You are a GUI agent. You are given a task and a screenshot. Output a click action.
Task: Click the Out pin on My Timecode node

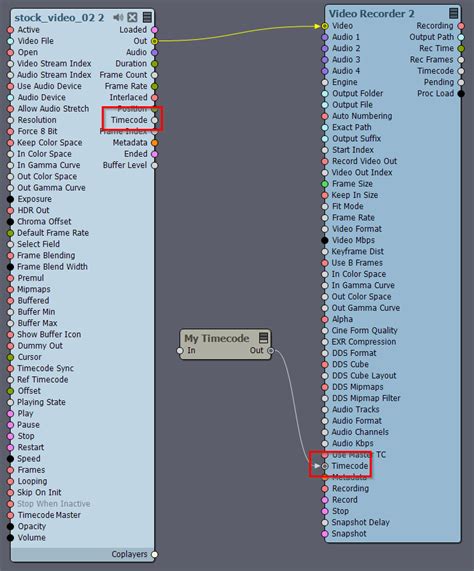[x=270, y=351]
